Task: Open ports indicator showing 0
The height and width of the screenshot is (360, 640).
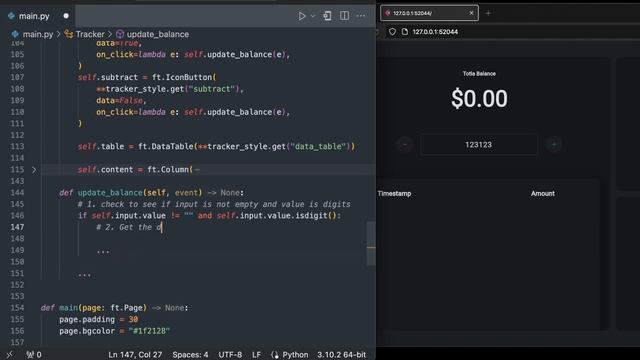Action: point(34,355)
